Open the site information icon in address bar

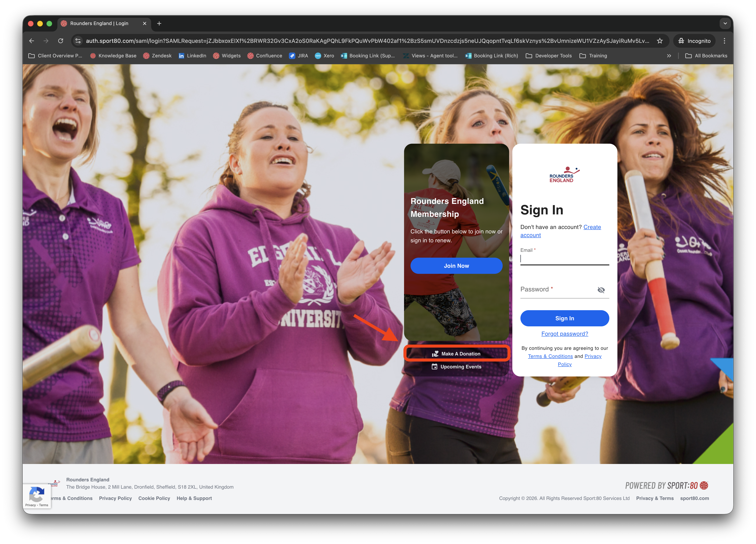tap(78, 41)
